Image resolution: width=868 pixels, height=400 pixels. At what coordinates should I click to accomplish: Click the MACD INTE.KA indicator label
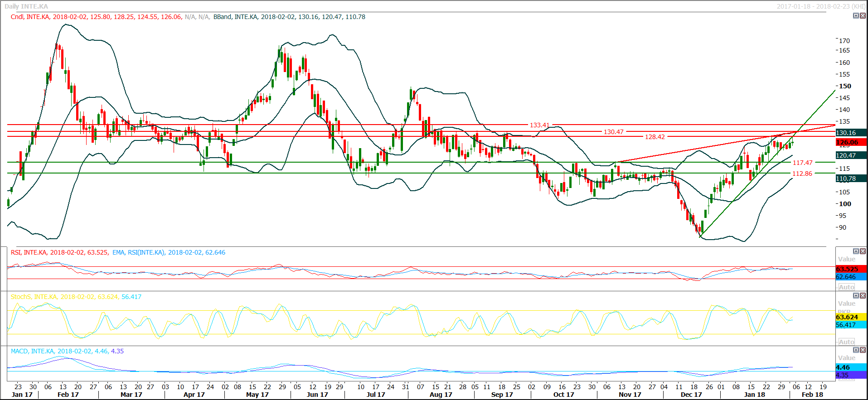coord(32,351)
